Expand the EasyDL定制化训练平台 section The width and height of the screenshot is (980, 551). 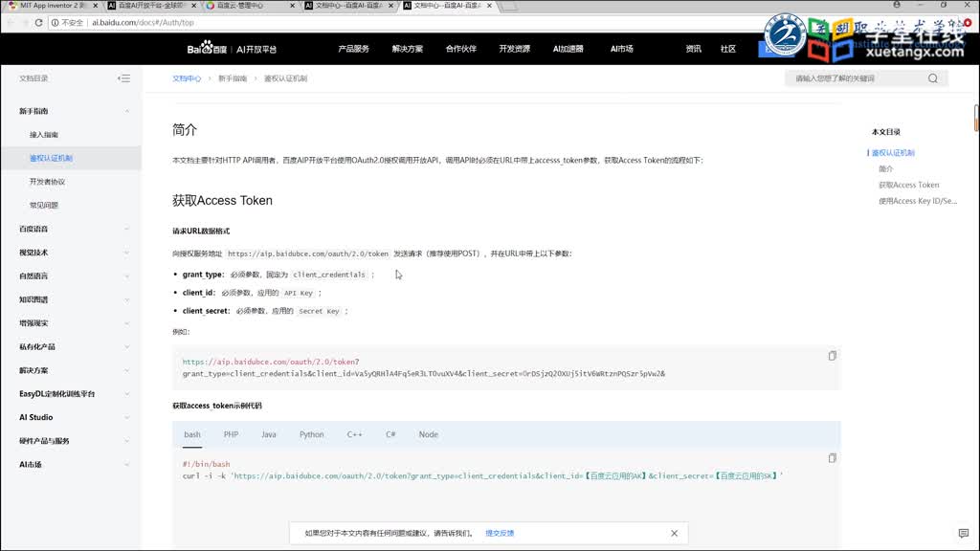click(x=127, y=393)
